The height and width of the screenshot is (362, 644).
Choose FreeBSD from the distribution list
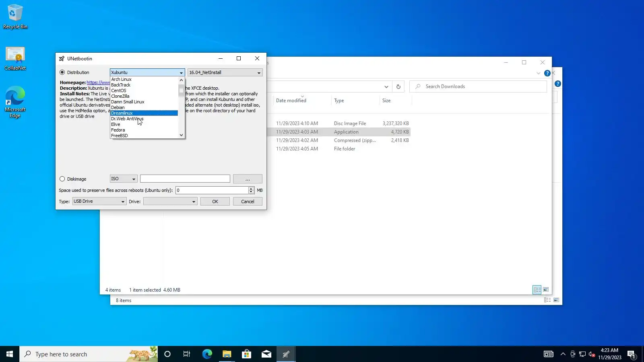[144, 136]
